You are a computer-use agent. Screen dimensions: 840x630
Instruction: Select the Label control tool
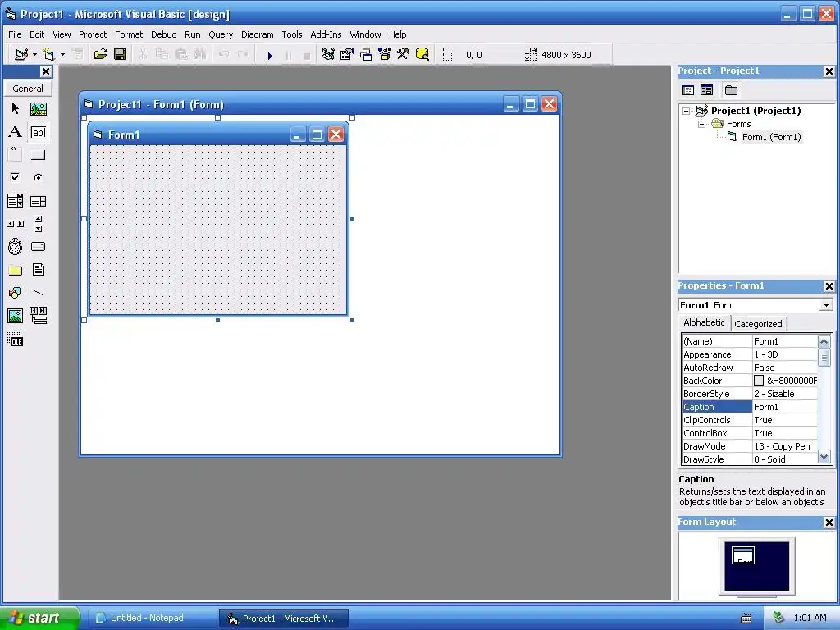click(x=15, y=132)
